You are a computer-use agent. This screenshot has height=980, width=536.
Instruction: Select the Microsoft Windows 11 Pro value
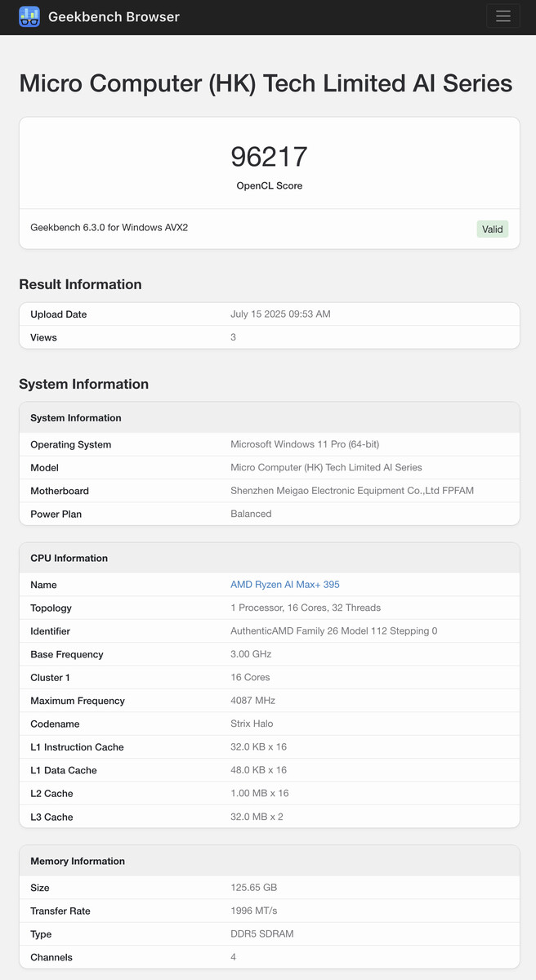[305, 444]
